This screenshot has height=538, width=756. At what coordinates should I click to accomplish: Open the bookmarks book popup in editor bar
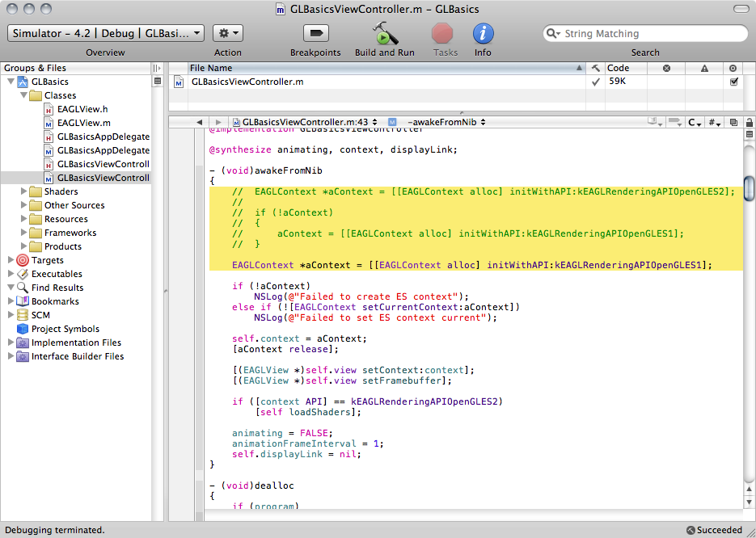tap(655, 122)
